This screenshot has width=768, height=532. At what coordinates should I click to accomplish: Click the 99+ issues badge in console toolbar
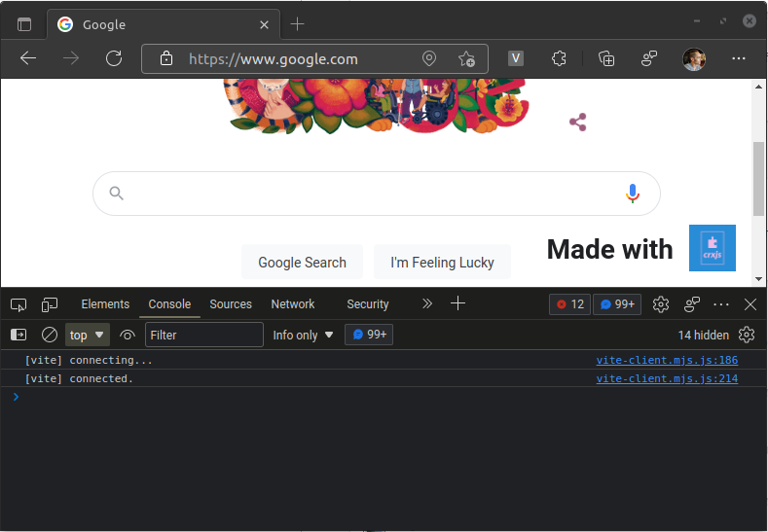pos(369,335)
